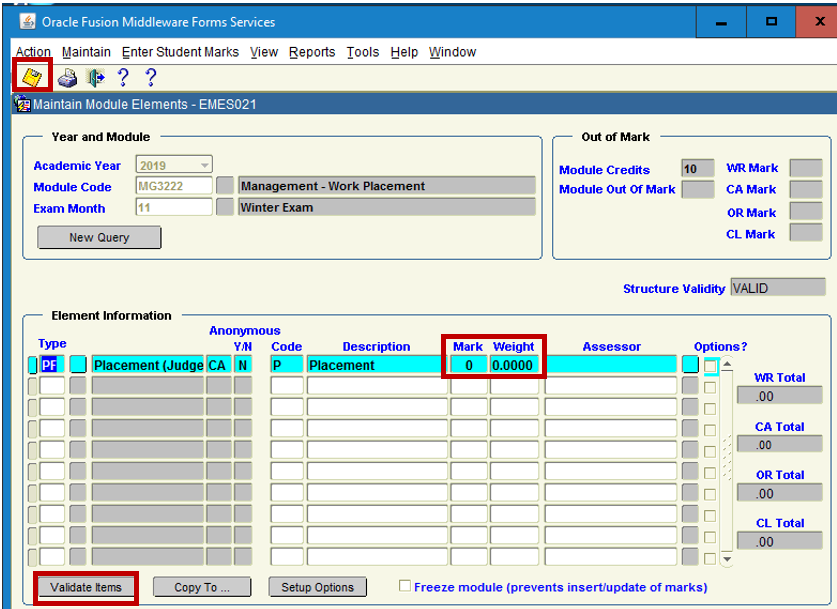
Task: Click the Print icon in toolbar
Action: [x=67, y=78]
